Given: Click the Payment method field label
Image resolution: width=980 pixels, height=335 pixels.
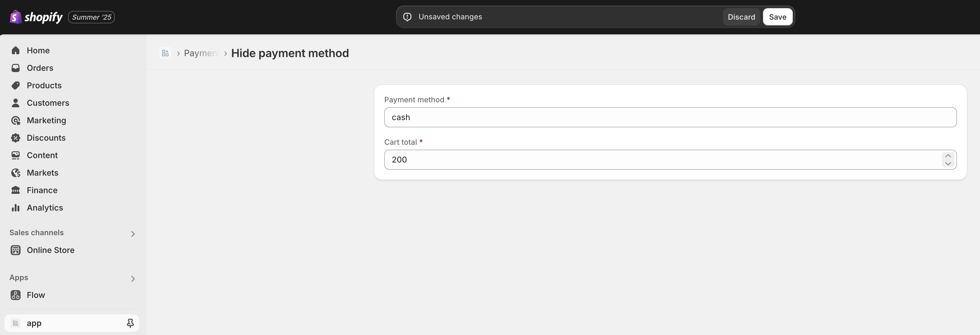Looking at the screenshot, I should click(414, 100).
